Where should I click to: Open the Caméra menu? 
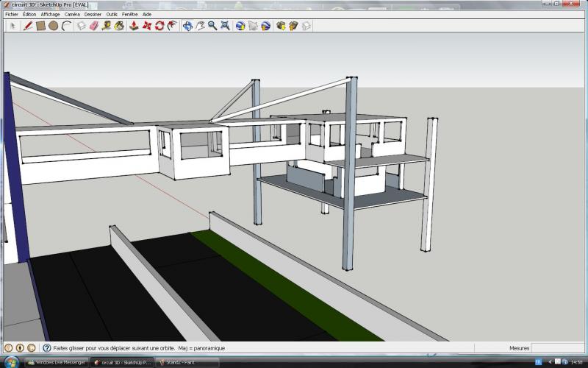coord(72,14)
